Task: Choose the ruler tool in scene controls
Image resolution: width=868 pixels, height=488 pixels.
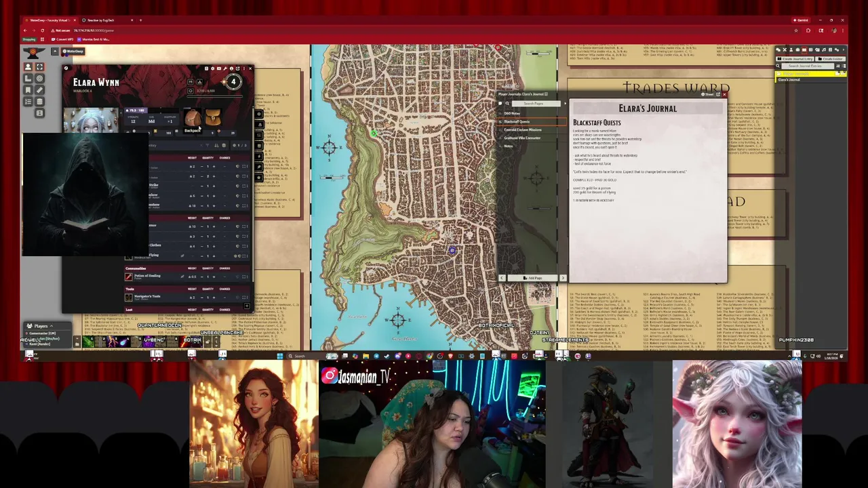Action: coord(39,90)
